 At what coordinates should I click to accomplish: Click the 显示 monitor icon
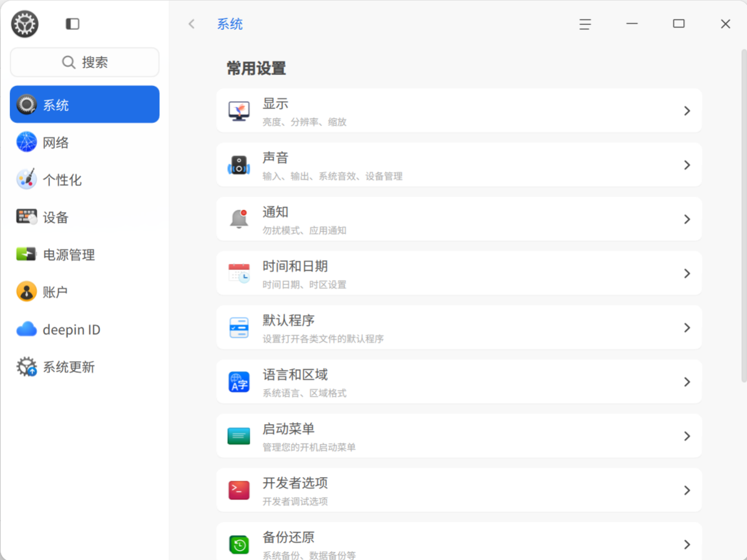pos(238,111)
